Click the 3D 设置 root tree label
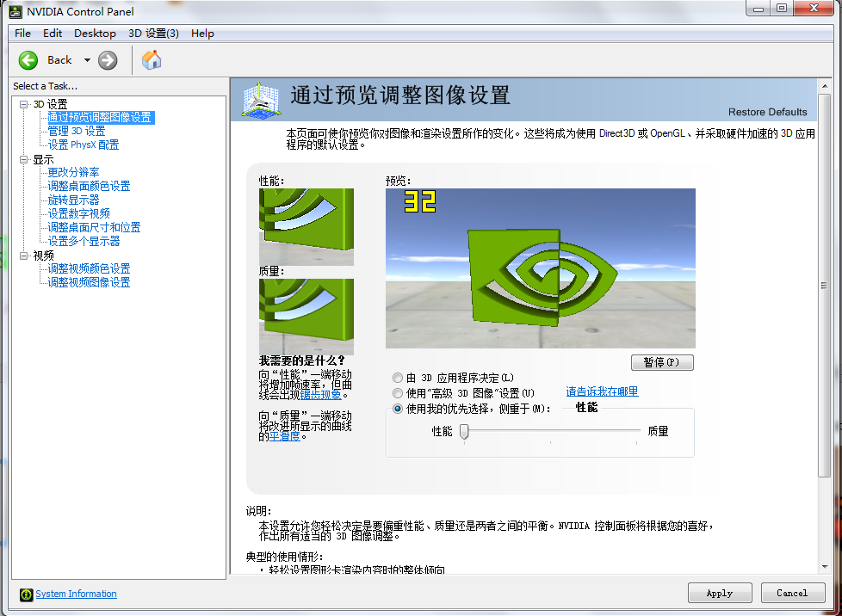Screen dimensions: 842x616 coord(51,104)
